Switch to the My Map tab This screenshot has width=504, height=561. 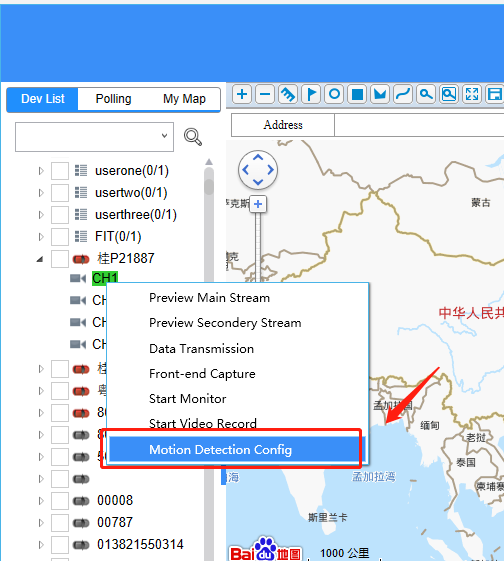184,99
